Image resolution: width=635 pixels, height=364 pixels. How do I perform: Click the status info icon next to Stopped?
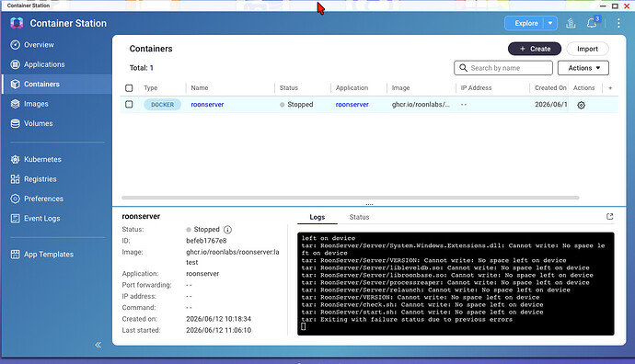(x=227, y=230)
